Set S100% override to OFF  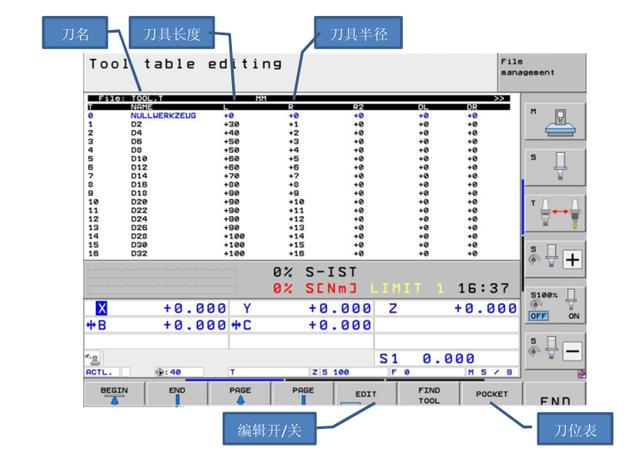tap(539, 316)
